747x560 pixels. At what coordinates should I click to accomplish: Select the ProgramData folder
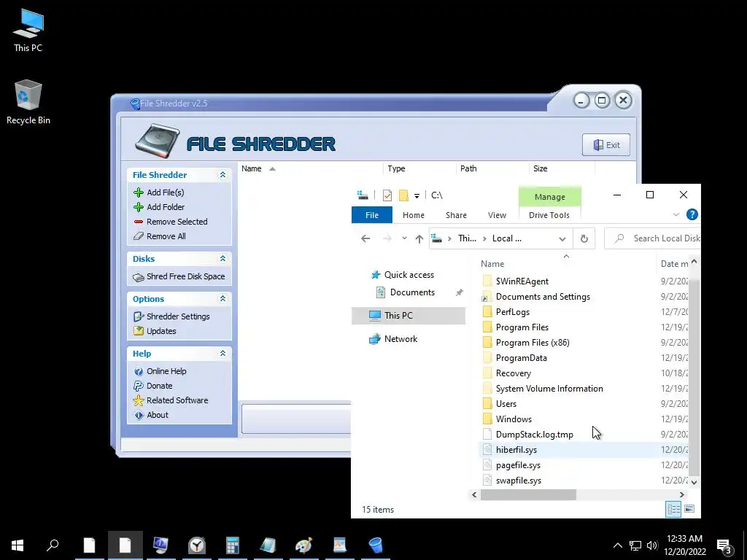click(x=521, y=358)
